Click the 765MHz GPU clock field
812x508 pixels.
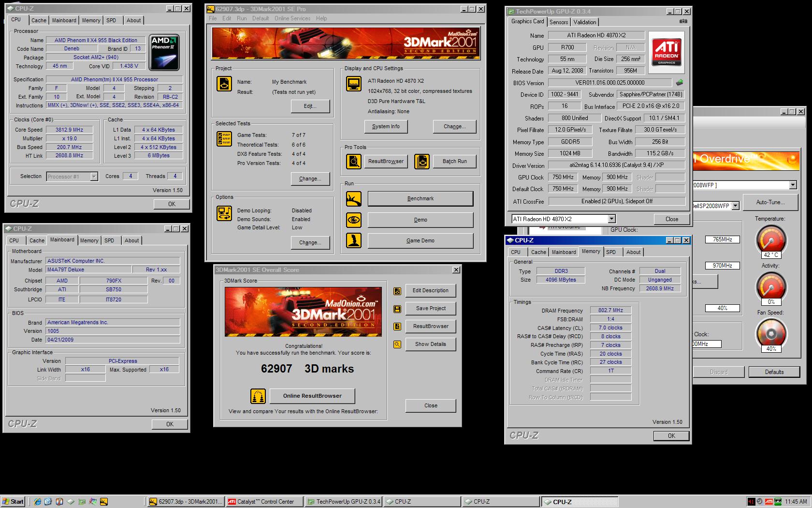[722, 239]
